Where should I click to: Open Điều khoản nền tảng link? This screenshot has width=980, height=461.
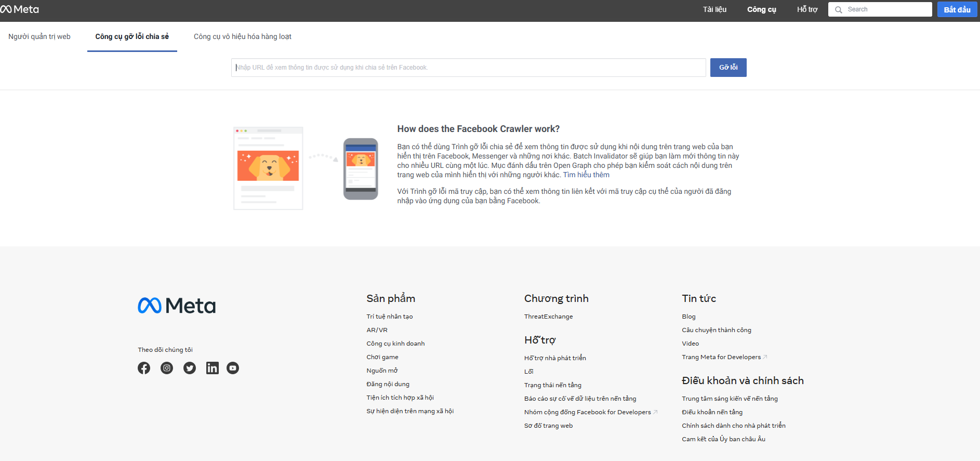[712, 412]
